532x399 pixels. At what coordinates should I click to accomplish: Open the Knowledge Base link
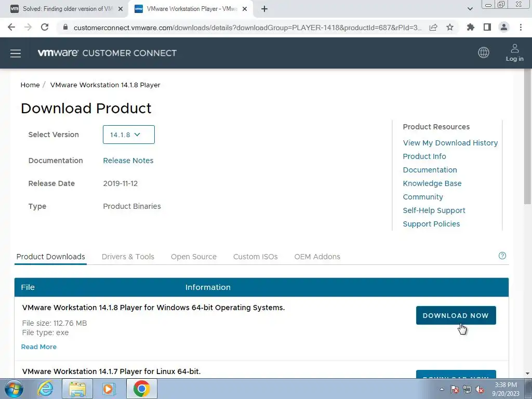(x=432, y=183)
